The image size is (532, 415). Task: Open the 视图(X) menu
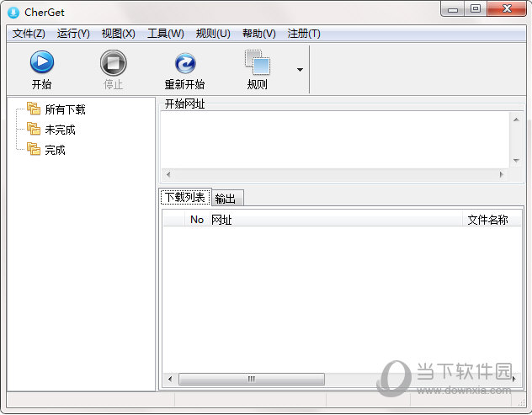click(x=119, y=34)
